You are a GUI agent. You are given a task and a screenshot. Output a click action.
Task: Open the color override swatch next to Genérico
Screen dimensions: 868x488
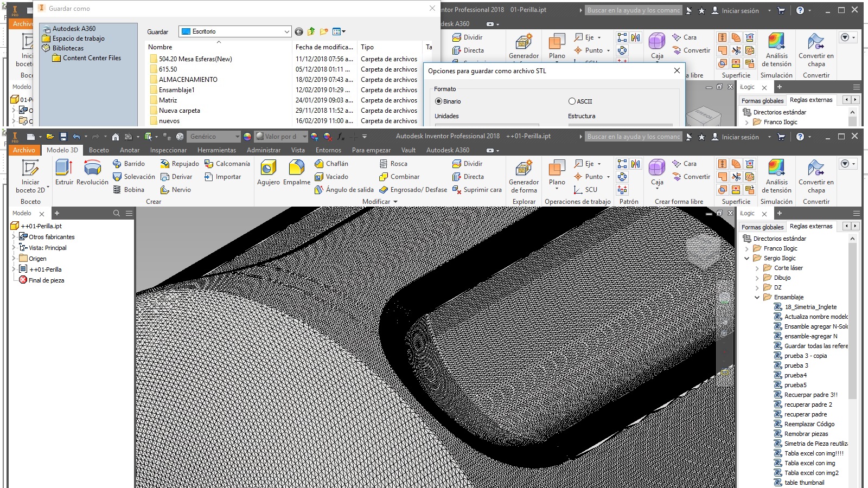point(247,136)
